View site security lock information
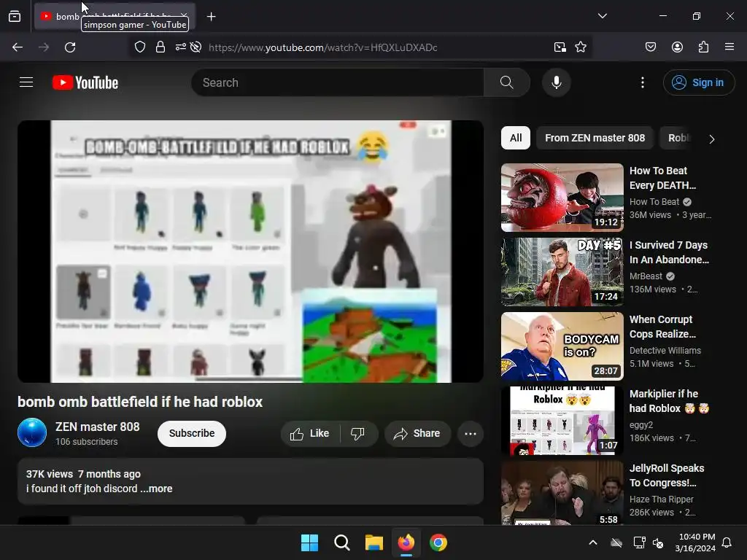The height and width of the screenshot is (560, 747). pyautogui.click(x=160, y=47)
